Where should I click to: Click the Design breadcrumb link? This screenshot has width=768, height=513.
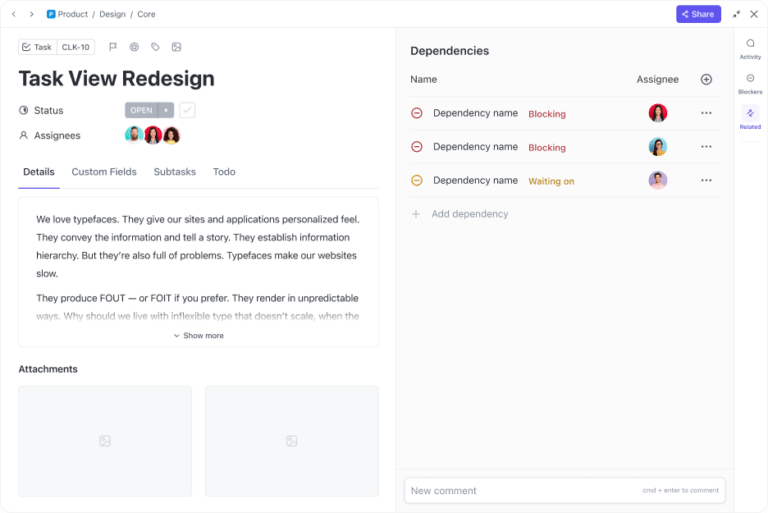click(x=112, y=15)
